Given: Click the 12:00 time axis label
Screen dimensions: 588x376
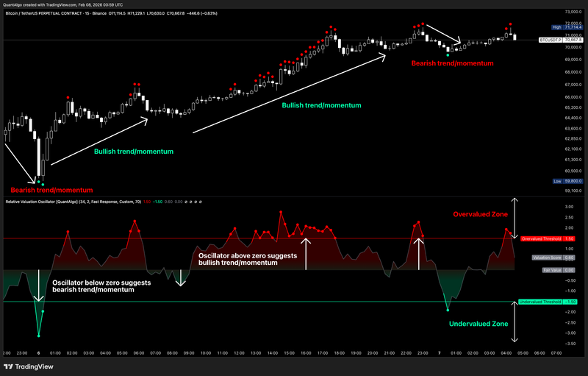Looking at the screenshot, I should click(x=240, y=353).
